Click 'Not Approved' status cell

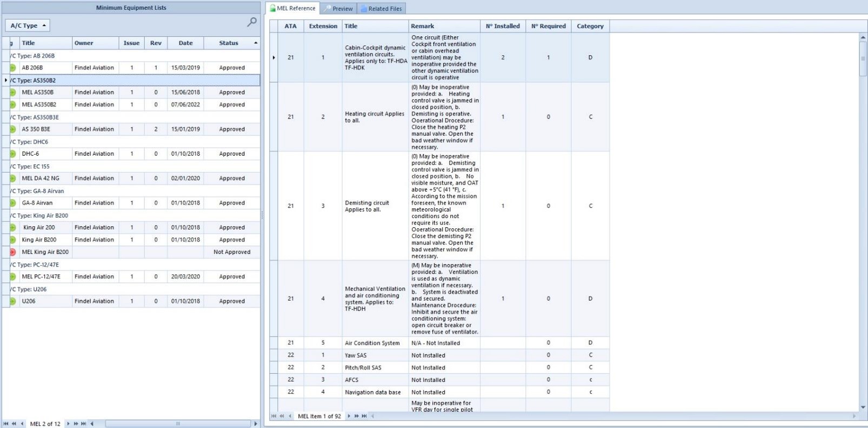232,252
